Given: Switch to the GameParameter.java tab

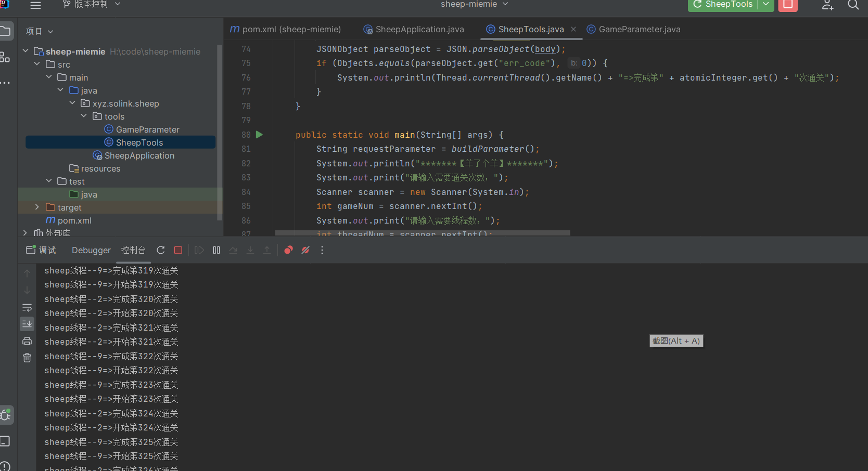Looking at the screenshot, I should 639,30.
